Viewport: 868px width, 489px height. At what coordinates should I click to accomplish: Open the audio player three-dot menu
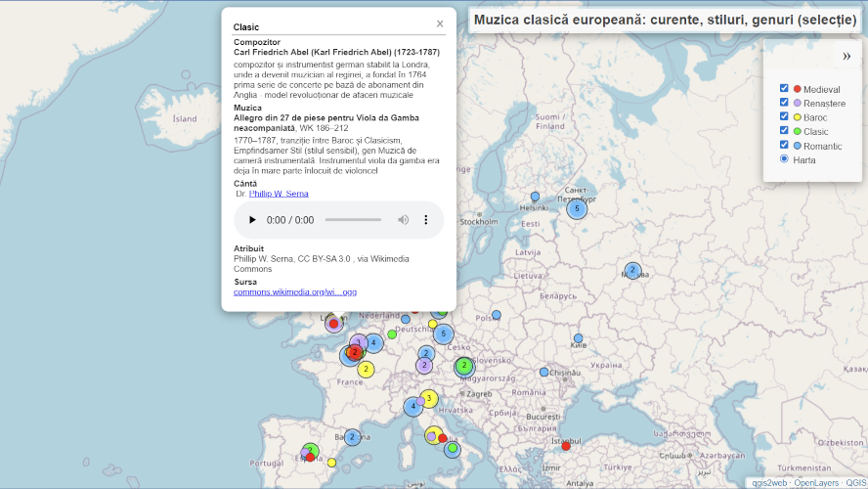click(426, 220)
